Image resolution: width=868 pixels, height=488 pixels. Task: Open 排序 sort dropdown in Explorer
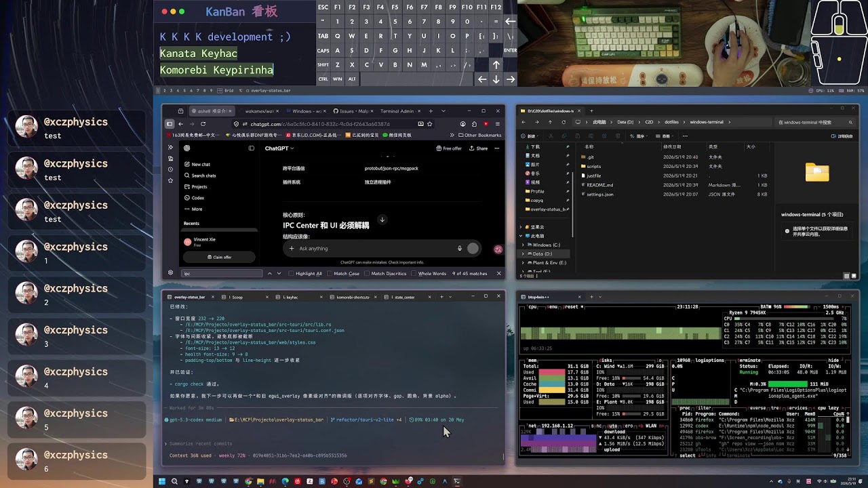click(x=640, y=136)
